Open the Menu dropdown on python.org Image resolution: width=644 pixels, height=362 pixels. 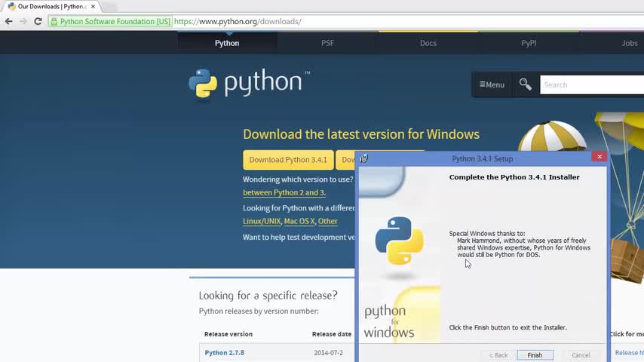pos(492,84)
